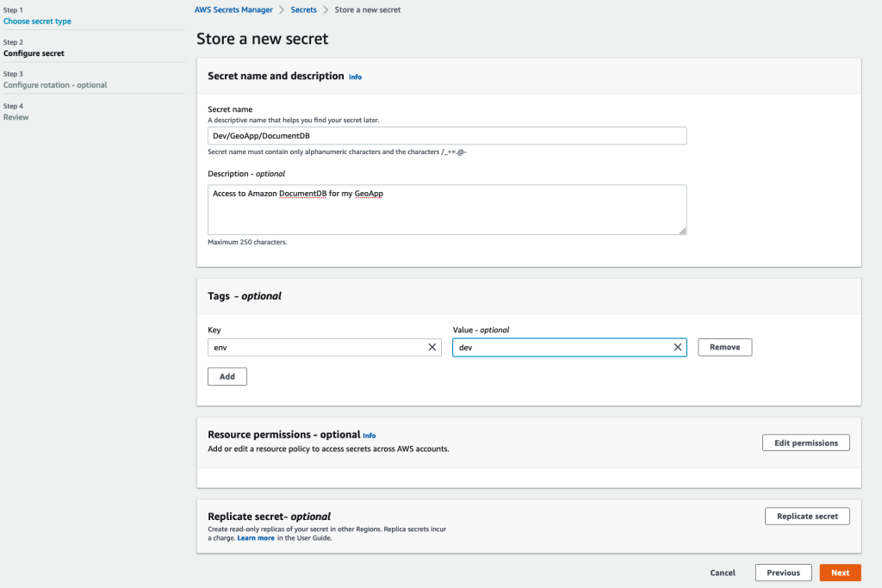Navigate to Secrets via the breadcrumb
This screenshot has height=588, width=882.
click(303, 9)
